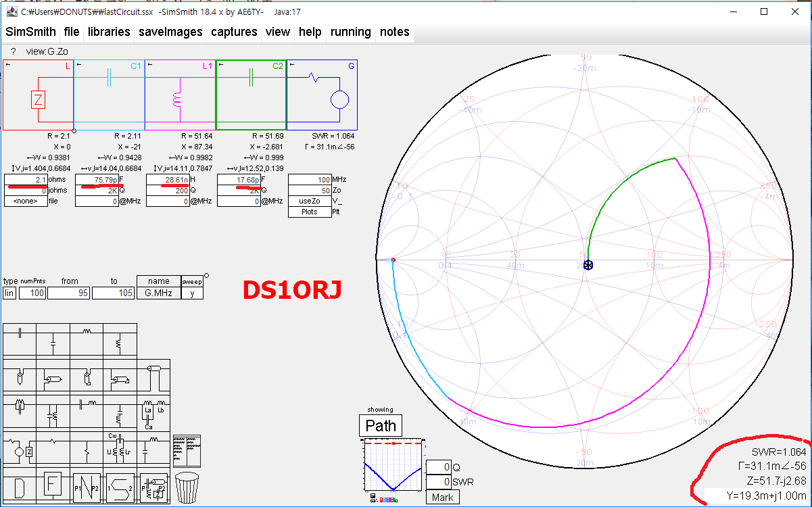Pick the composite P1 P2 subcircuit element
The height and width of the screenshot is (507, 812).
(x=153, y=487)
